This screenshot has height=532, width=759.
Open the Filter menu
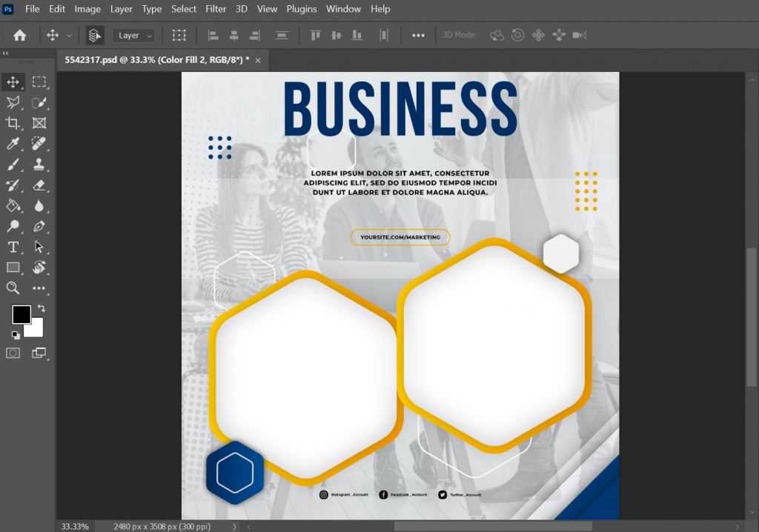pos(216,9)
